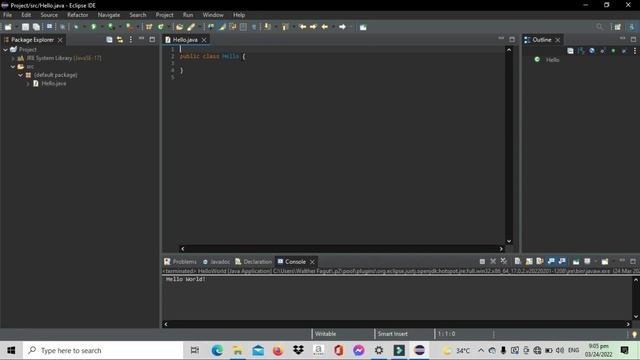
Task: Open the search magnifier in the top-right toolbar
Action: tap(599, 27)
